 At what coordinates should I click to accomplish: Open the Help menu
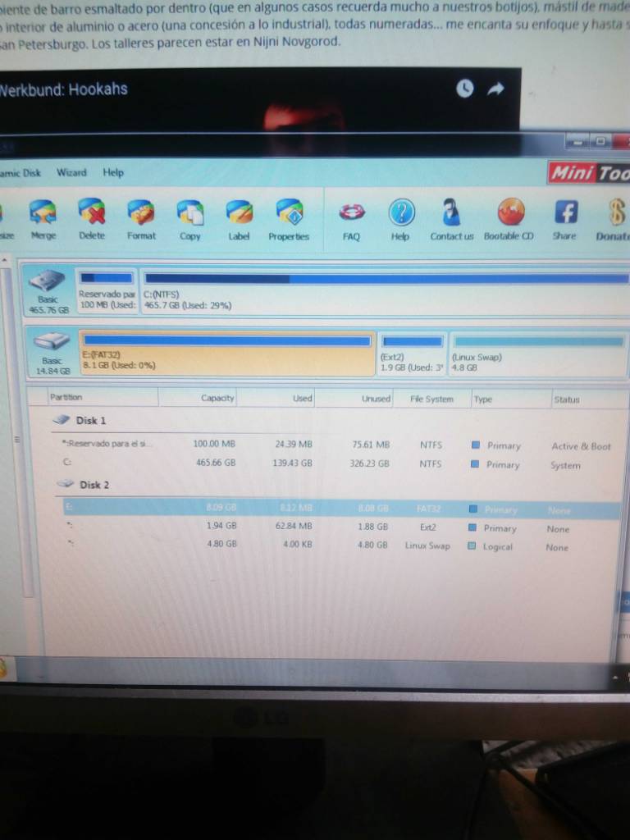coord(113,172)
